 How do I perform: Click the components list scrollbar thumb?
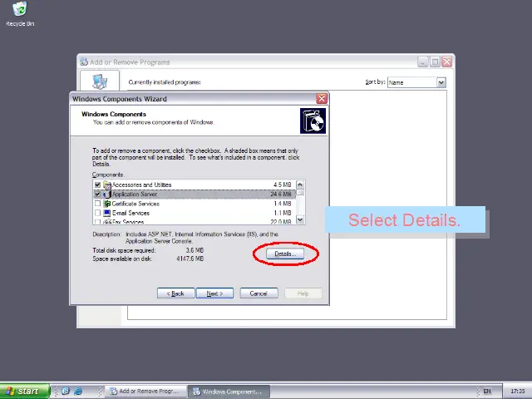(300, 193)
